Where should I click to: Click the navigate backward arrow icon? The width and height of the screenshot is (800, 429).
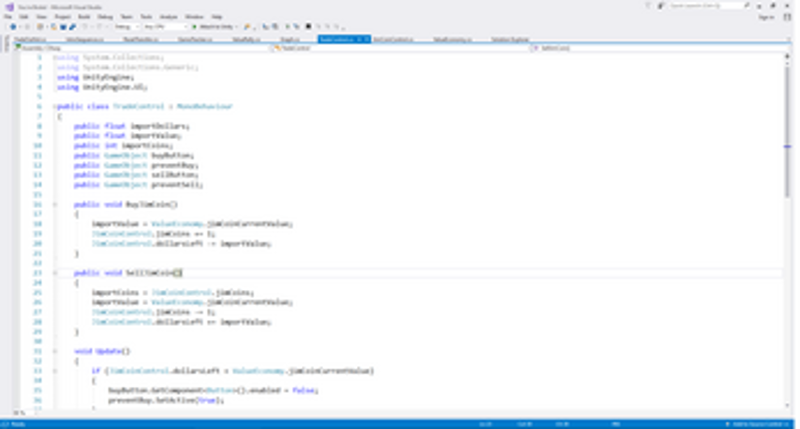click(13, 27)
